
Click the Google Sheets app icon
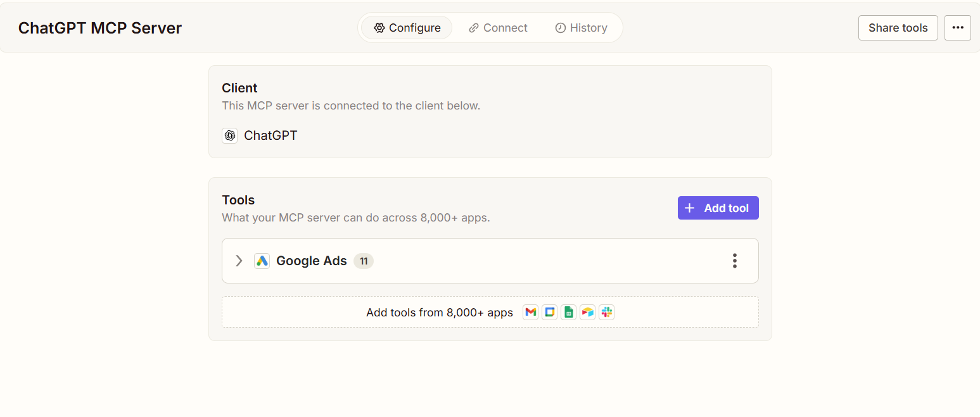pyautogui.click(x=568, y=312)
